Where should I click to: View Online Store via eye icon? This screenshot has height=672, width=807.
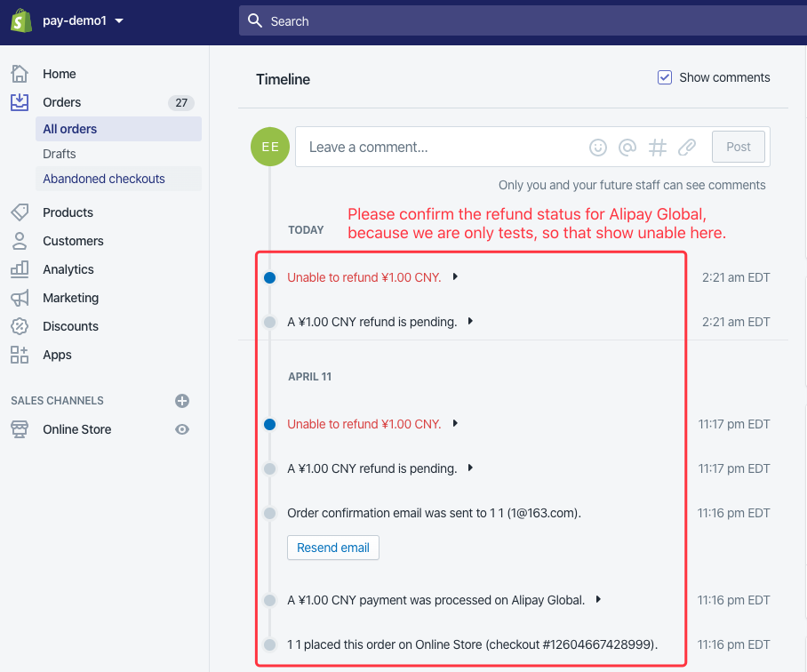[x=182, y=429]
